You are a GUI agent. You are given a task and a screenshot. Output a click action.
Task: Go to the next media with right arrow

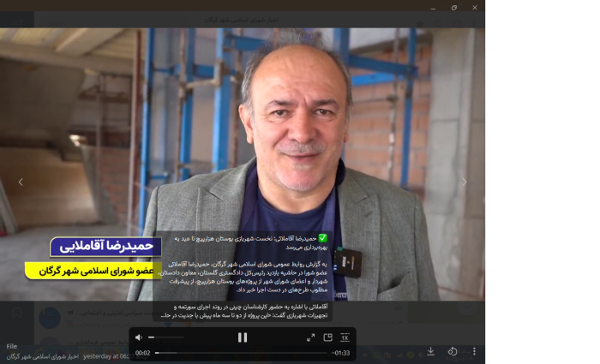465,182
